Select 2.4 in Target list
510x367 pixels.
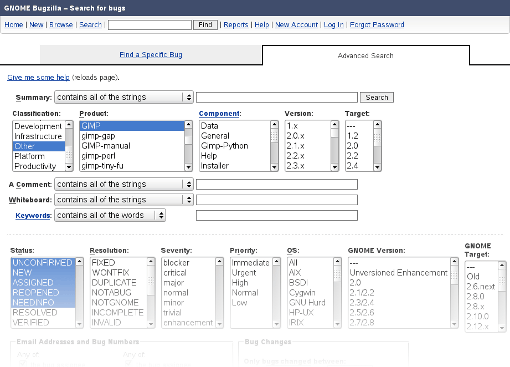[359, 166]
